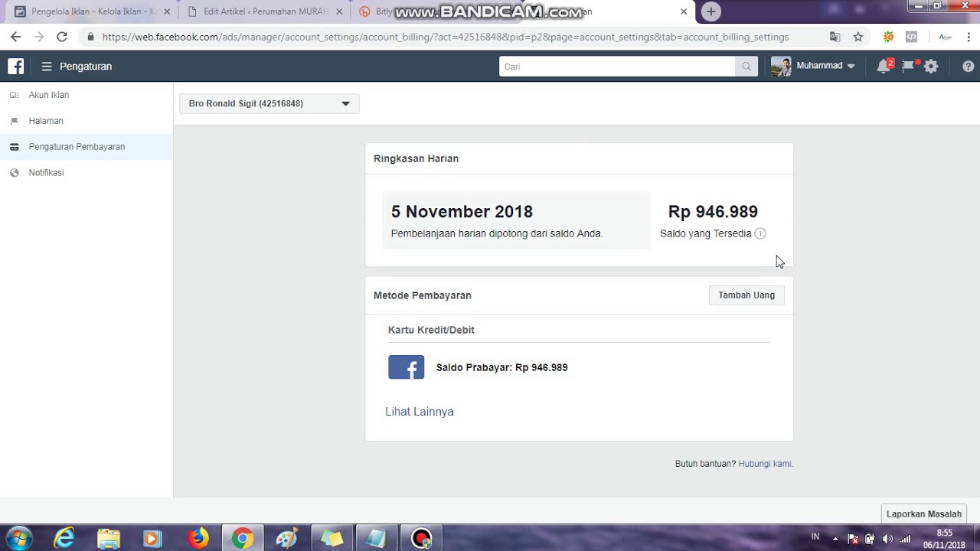Open a new browser tab

click(711, 11)
